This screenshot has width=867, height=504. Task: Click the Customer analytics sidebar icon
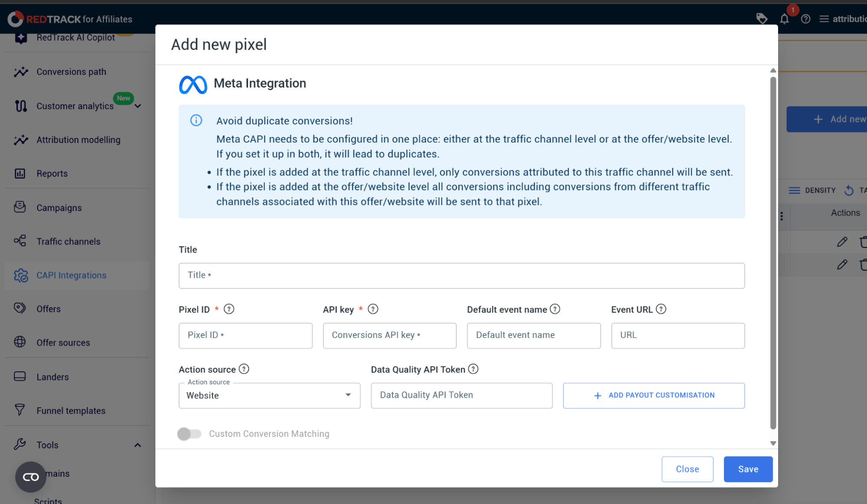[x=20, y=106]
